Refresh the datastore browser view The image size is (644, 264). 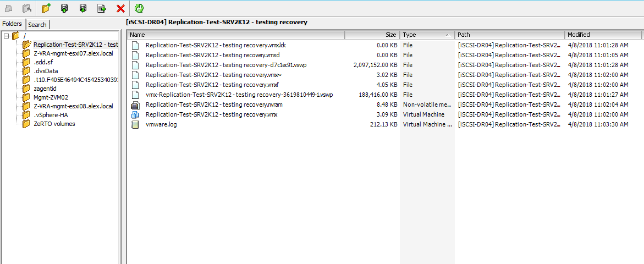coord(139,8)
